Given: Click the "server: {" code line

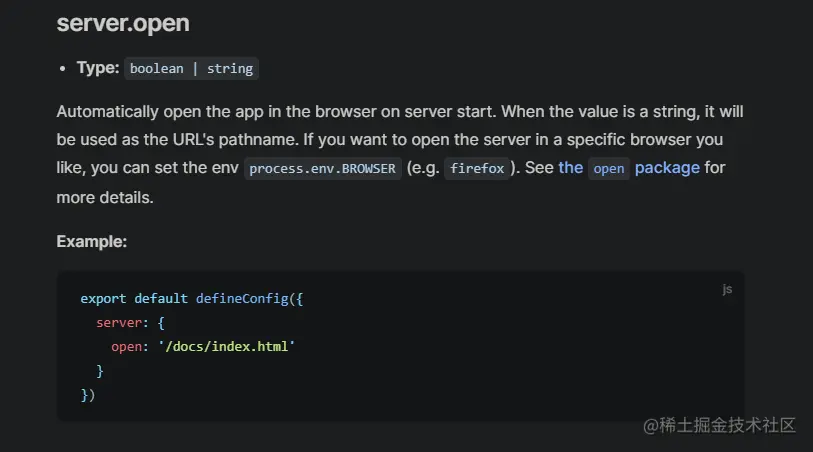Looking at the screenshot, I should (130, 323).
